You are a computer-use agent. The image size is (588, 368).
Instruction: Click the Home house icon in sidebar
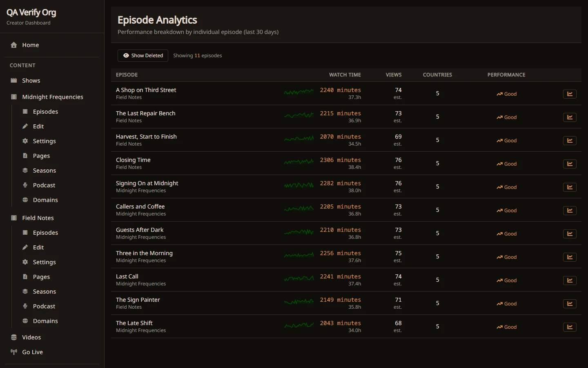point(14,45)
